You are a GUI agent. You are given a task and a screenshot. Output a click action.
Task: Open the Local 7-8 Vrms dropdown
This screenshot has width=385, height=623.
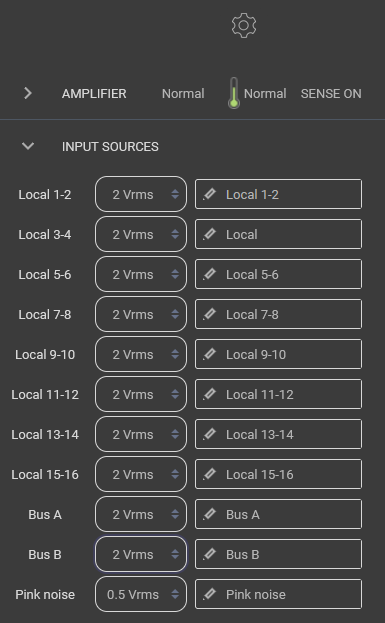click(141, 314)
